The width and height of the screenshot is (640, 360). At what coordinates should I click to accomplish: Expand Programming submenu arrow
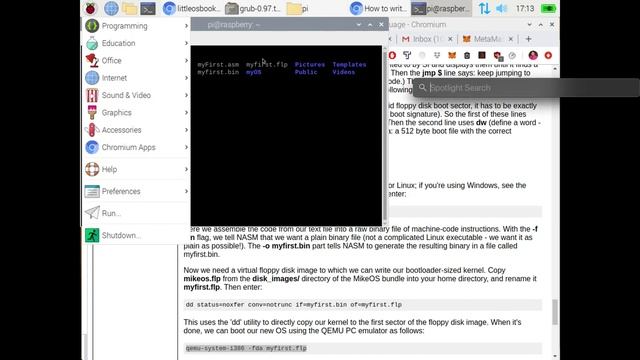click(x=186, y=26)
